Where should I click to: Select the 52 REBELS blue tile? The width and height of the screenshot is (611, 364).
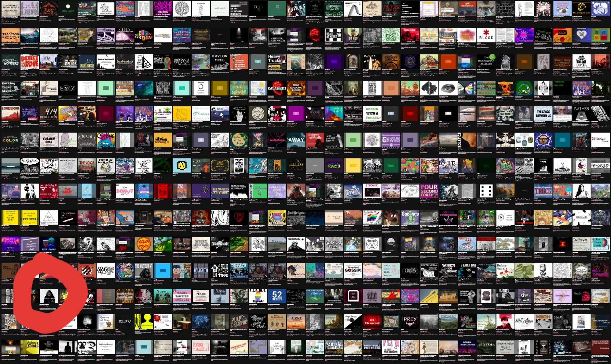[x=277, y=296]
